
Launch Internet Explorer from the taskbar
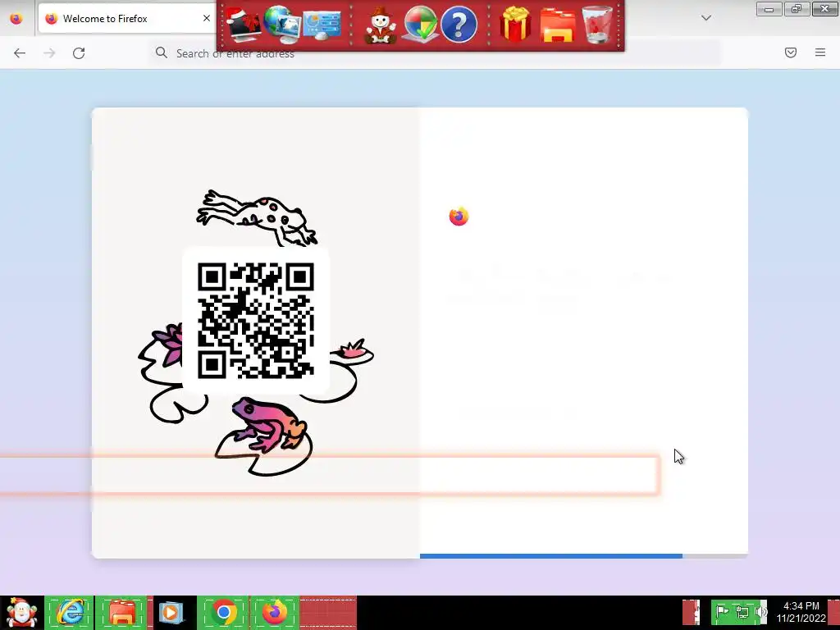70,612
